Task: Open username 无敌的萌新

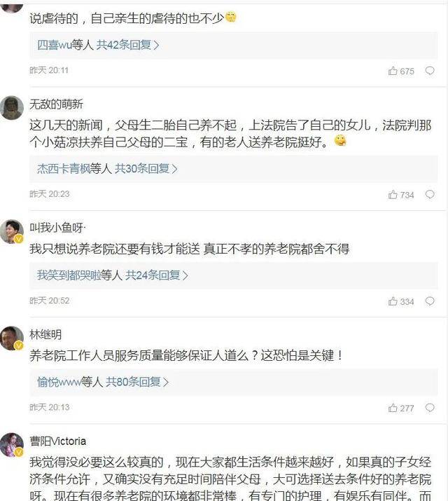Action: (56, 104)
